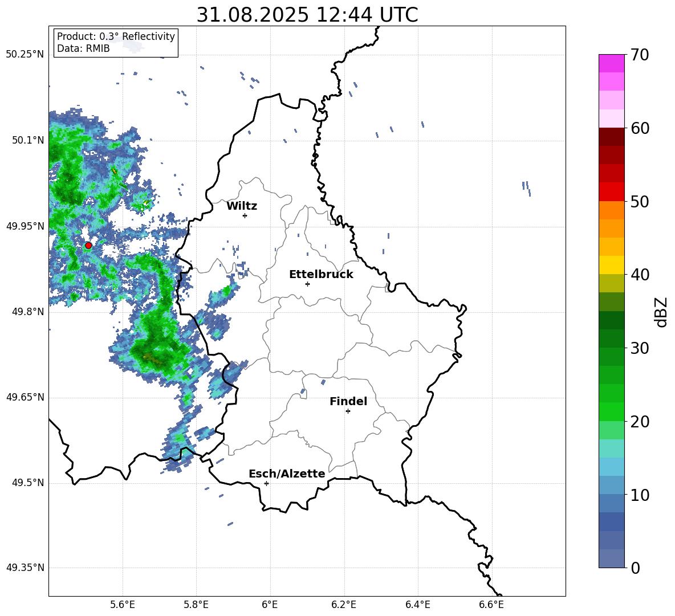
Task: Click the 50.25°N latitude label
Action: tap(25, 55)
